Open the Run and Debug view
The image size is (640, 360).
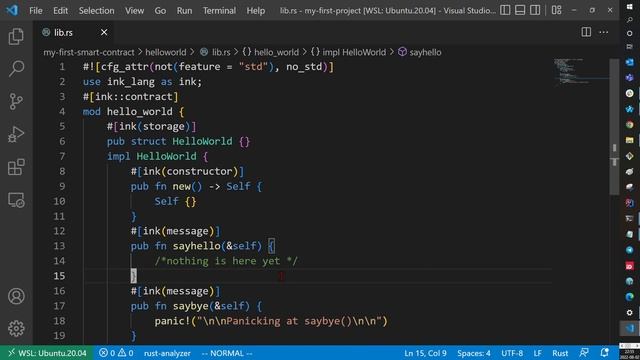point(16,134)
